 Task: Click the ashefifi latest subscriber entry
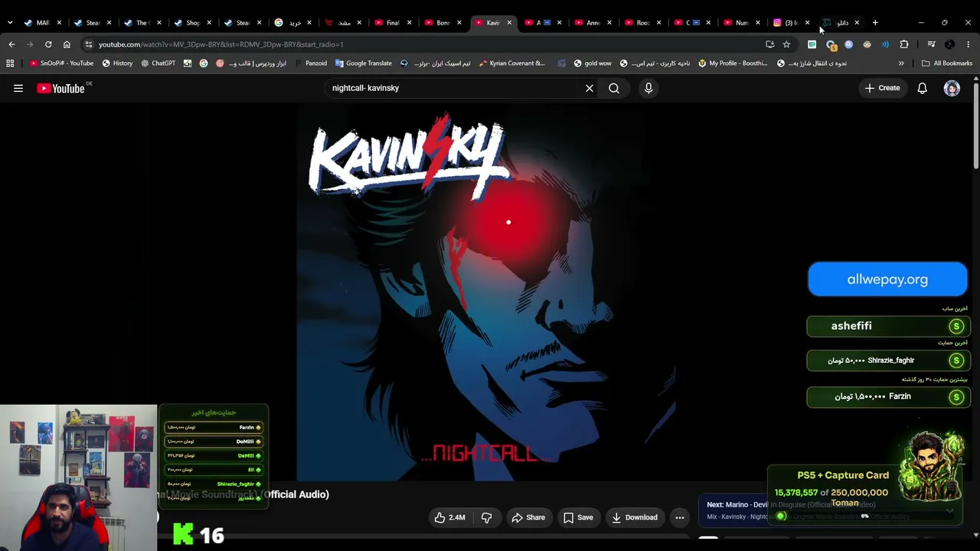(x=888, y=326)
